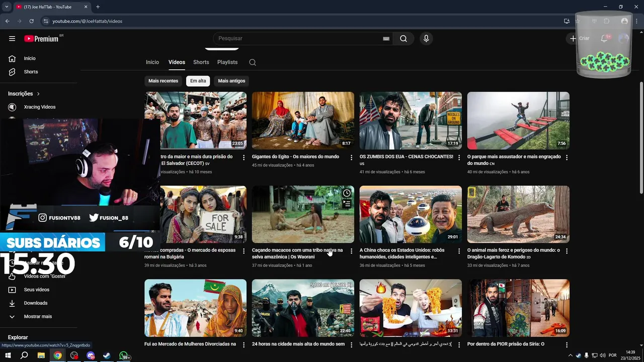The height and width of the screenshot is (362, 644).
Task: Switch to the Início channel tab
Action: [x=152, y=62]
